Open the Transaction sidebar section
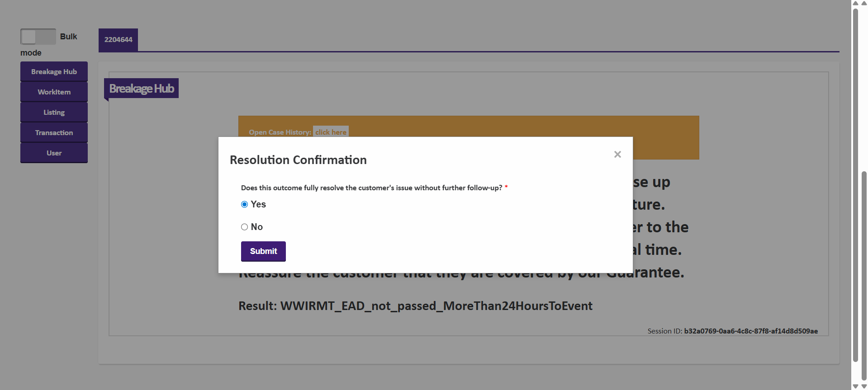The width and height of the screenshot is (868, 390). click(54, 133)
